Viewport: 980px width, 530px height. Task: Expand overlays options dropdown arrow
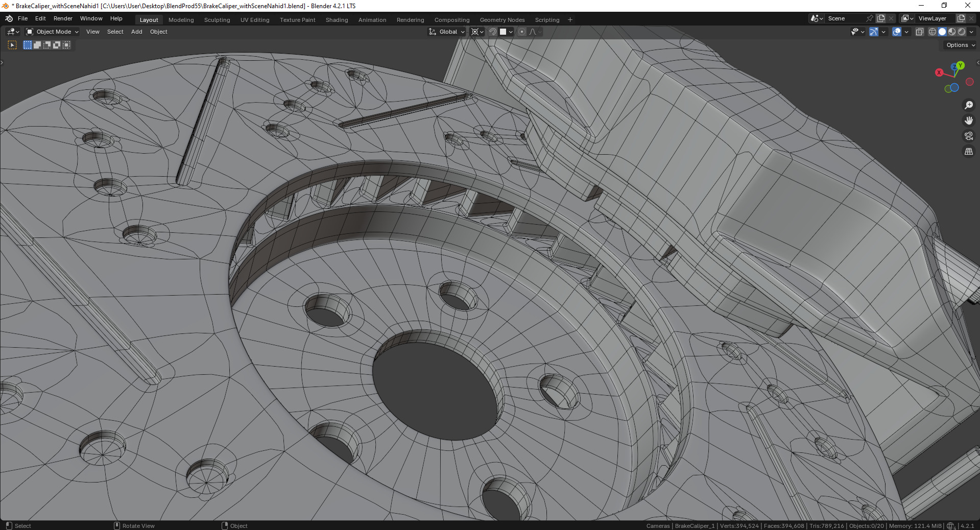coord(906,32)
